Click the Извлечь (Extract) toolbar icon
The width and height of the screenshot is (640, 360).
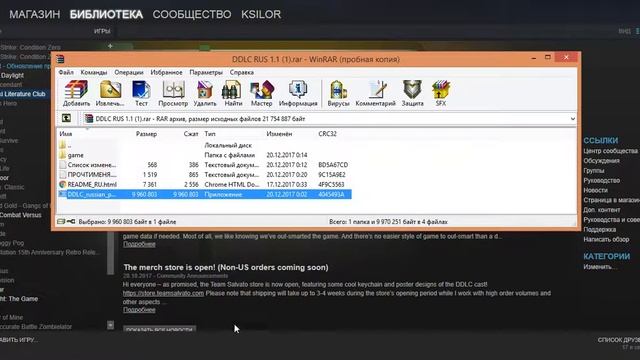[x=110, y=93]
